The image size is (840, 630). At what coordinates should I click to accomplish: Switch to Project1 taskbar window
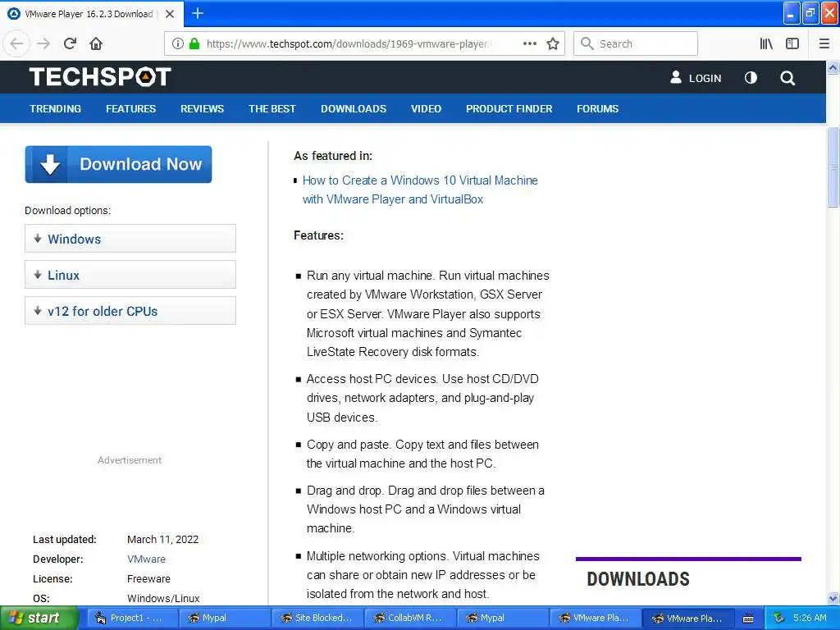(x=130, y=619)
